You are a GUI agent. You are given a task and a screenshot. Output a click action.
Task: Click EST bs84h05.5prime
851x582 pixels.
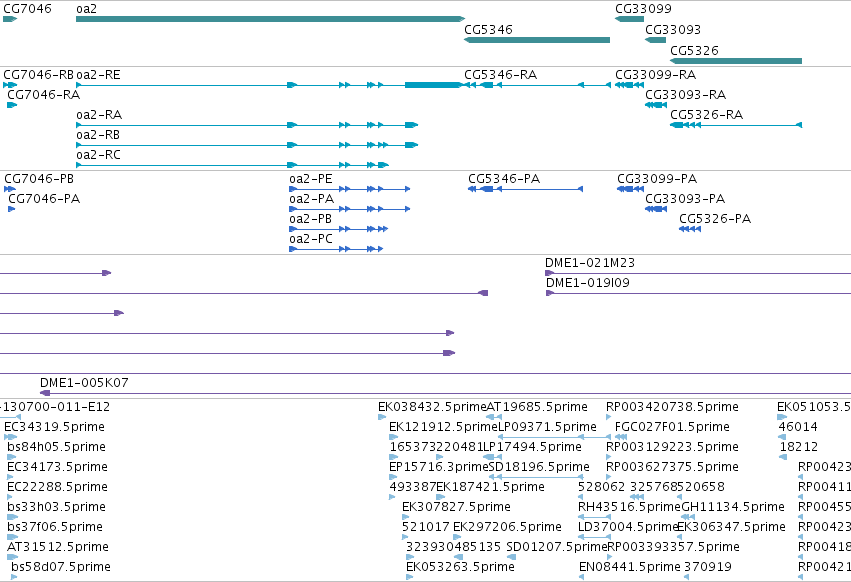pos(56,447)
